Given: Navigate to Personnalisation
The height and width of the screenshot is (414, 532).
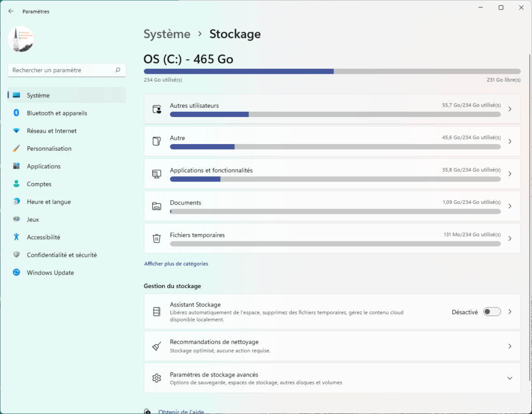Looking at the screenshot, I should [x=49, y=148].
